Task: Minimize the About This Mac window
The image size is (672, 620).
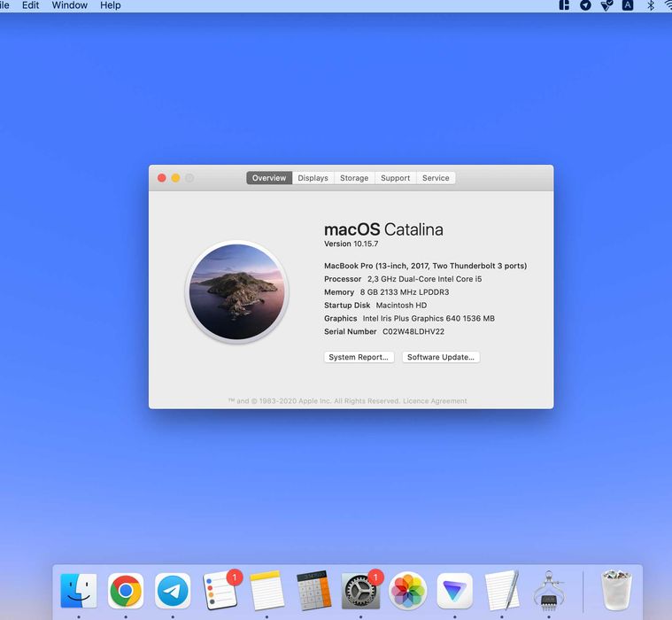Action: tap(175, 178)
